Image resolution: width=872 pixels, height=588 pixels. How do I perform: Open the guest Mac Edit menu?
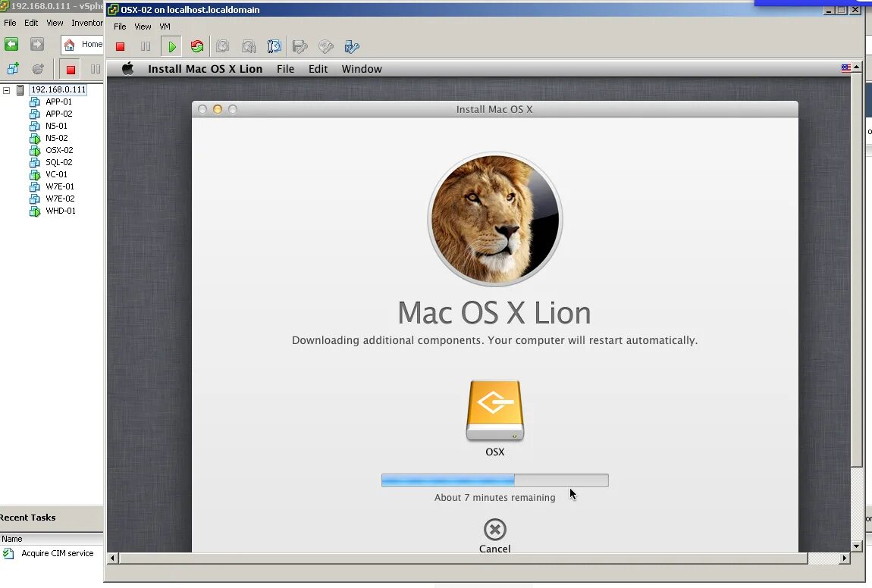pos(318,69)
